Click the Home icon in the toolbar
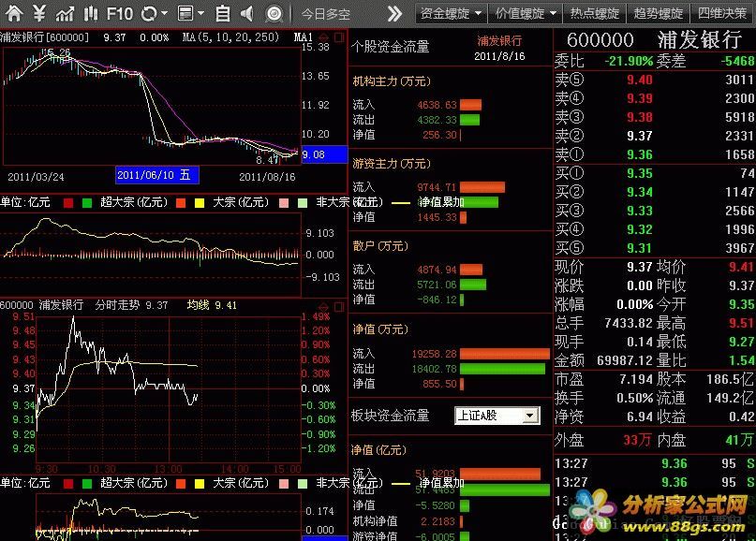Image resolution: width=756 pixels, height=541 pixels. (x=14, y=13)
